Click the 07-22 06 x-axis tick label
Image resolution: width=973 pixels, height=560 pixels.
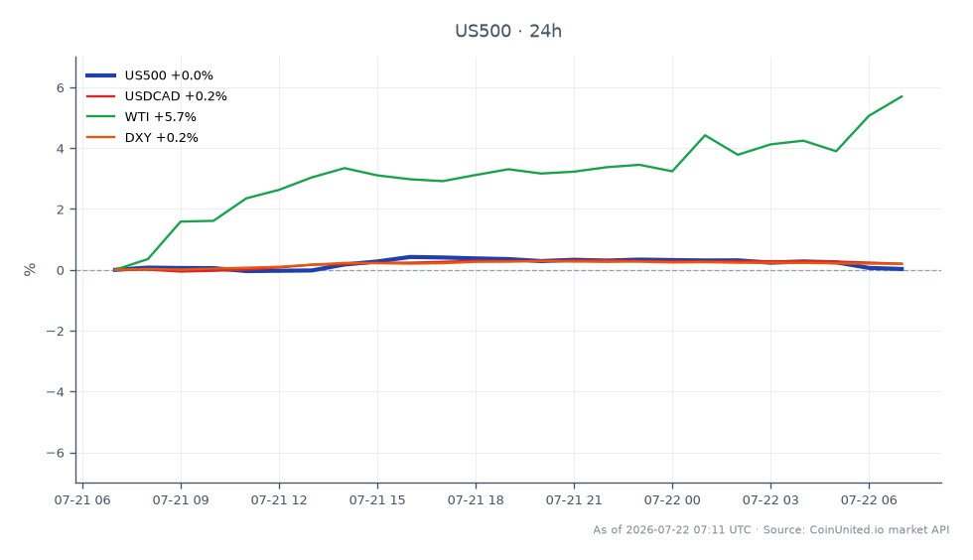coord(869,500)
